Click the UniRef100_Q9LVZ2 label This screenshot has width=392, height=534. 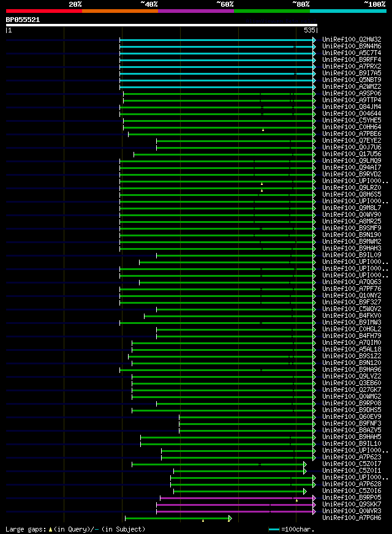click(352, 377)
